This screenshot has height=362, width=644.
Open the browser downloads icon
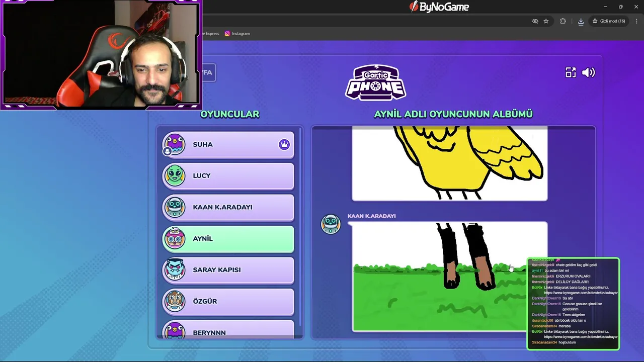point(581,21)
